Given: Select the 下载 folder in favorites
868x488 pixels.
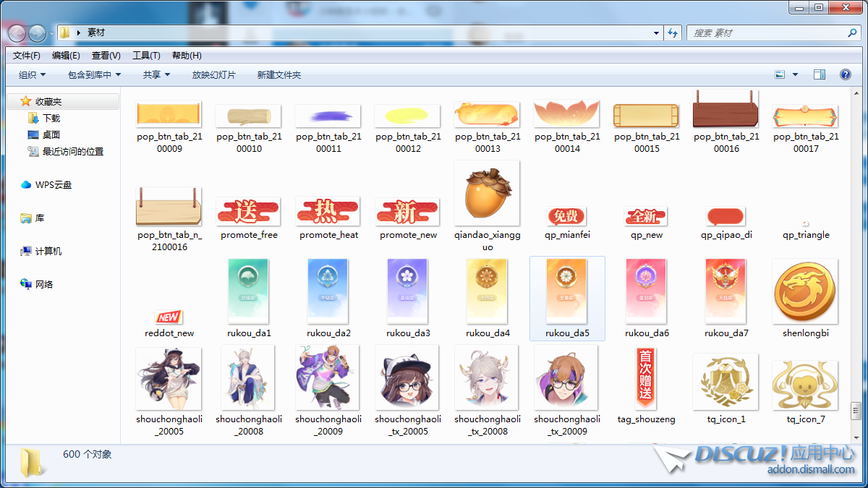Looking at the screenshot, I should pyautogui.click(x=51, y=118).
